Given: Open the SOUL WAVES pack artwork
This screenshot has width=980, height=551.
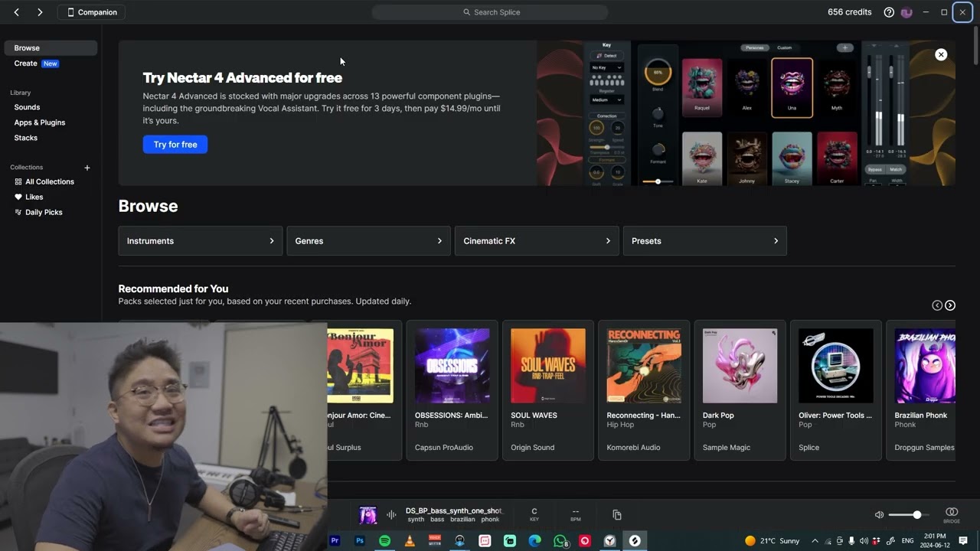Looking at the screenshot, I should (548, 366).
